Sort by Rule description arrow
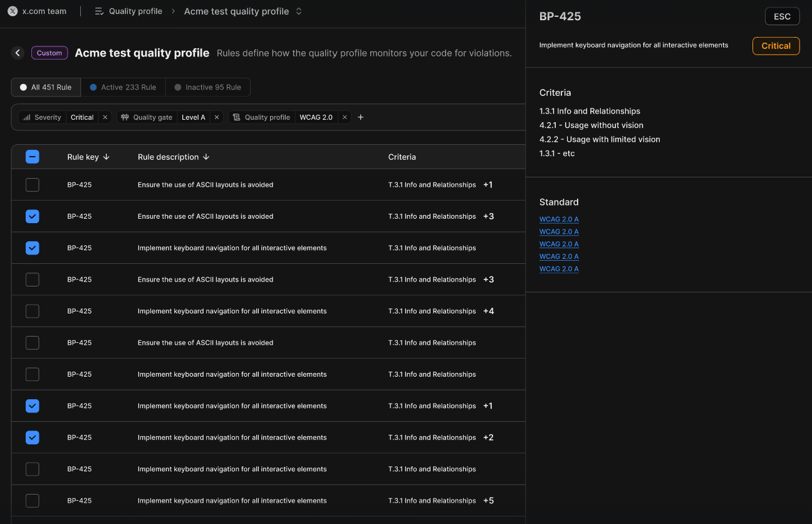The width and height of the screenshot is (812, 524). click(x=206, y=157)
